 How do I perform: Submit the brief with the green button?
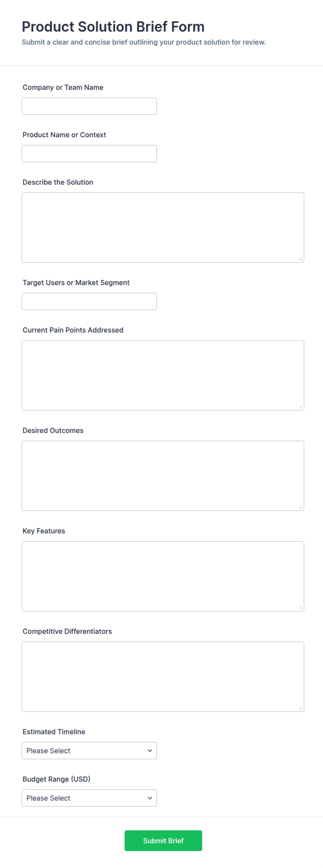[163, 841]
